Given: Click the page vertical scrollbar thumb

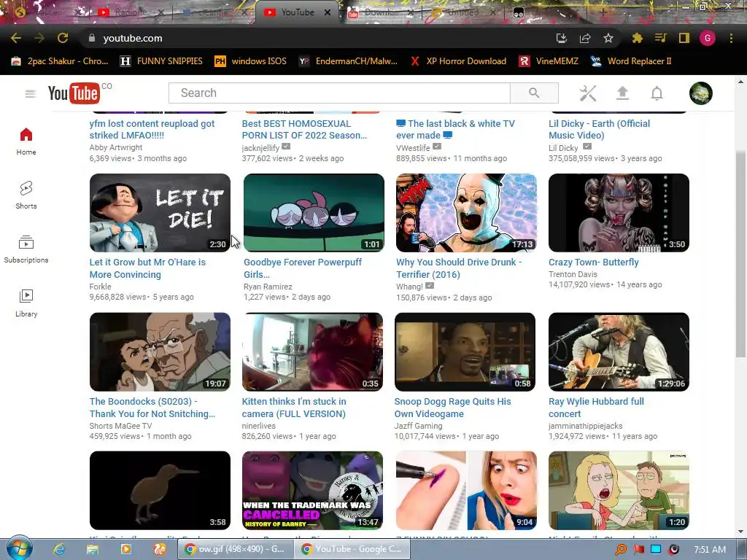Looking at the screenshot, I should pos(740,254).
